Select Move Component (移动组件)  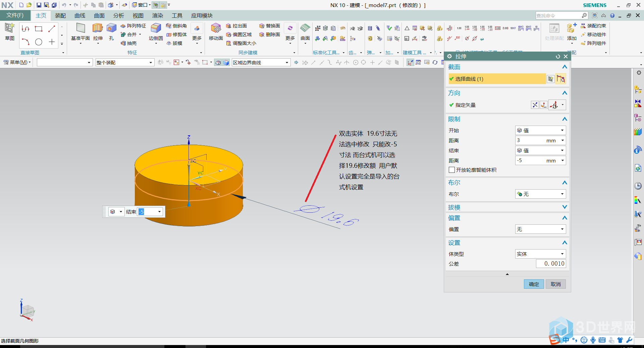pyautogui.click(x=593, y=34)
